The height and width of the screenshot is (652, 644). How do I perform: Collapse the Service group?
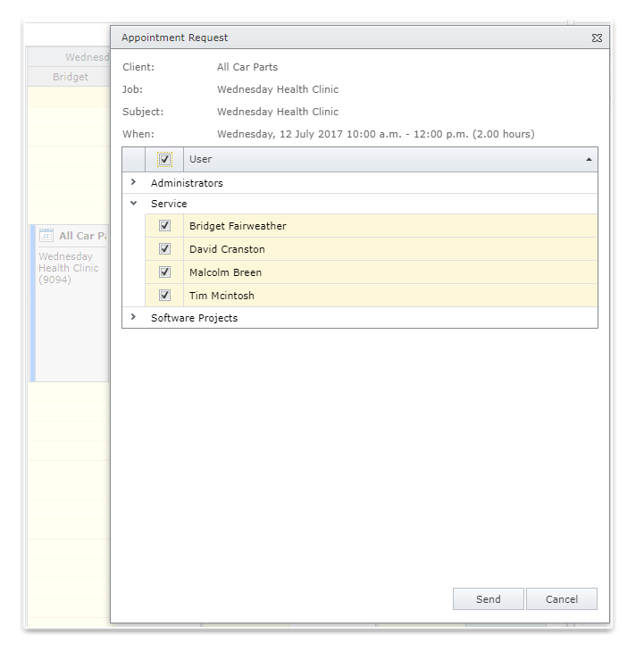(x=133, y=204)
